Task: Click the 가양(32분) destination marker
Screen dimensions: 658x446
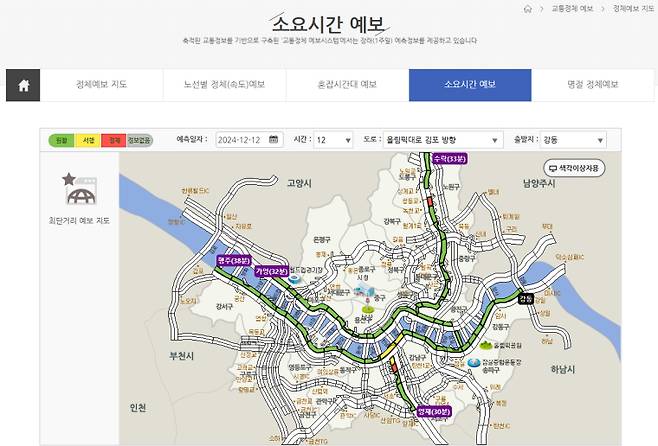Action: pyautogui.click(x=272, y=271)
